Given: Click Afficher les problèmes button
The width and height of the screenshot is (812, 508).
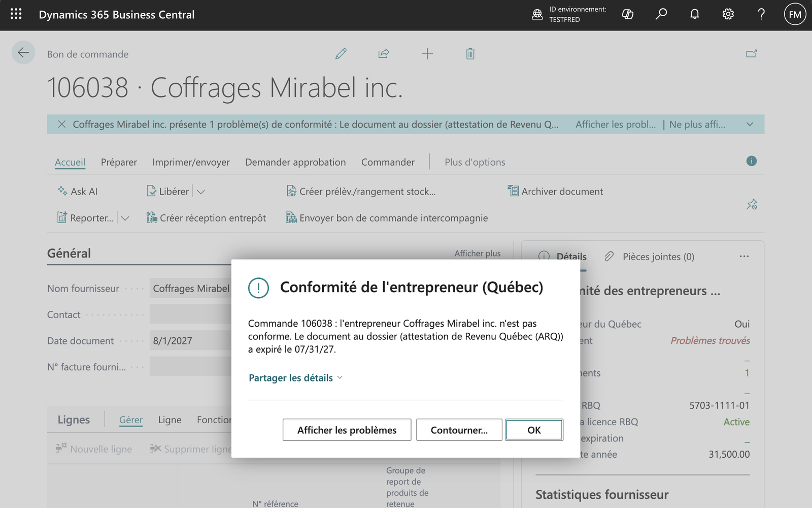Looking at the screenshot, I should pos(347,430).
